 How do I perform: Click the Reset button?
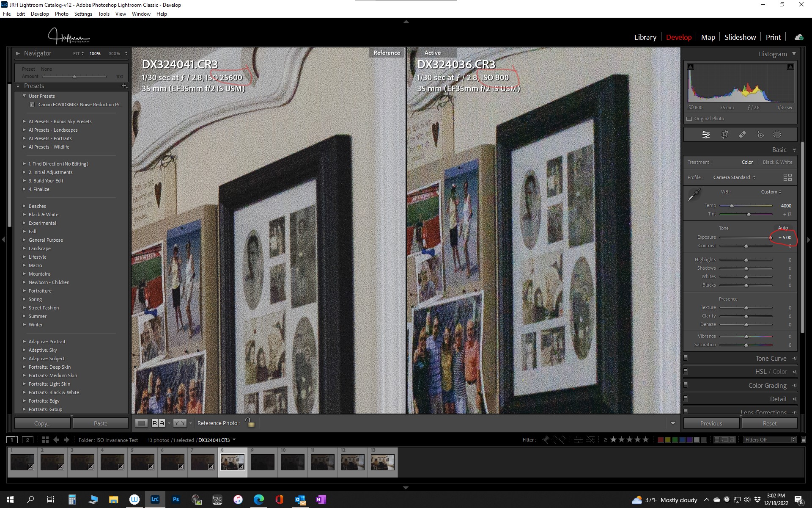[769, 423]
